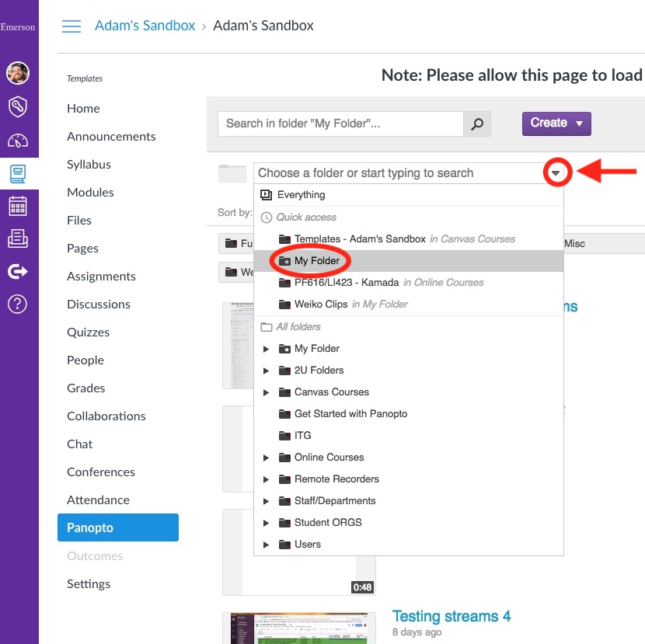The height and width of the screenshot is (644, 645).
Task: Open the Create dropdown button
Action: click(556, 124)
